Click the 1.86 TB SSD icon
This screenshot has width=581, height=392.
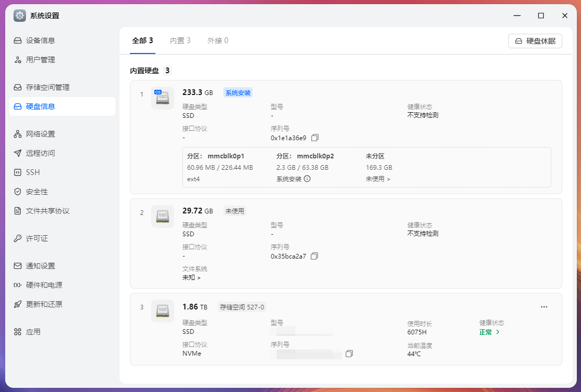162,310
